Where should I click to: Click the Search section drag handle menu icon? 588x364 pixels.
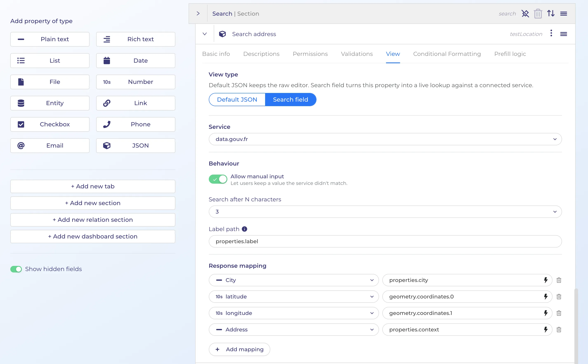pyautogui.click(x=564, y=14)
